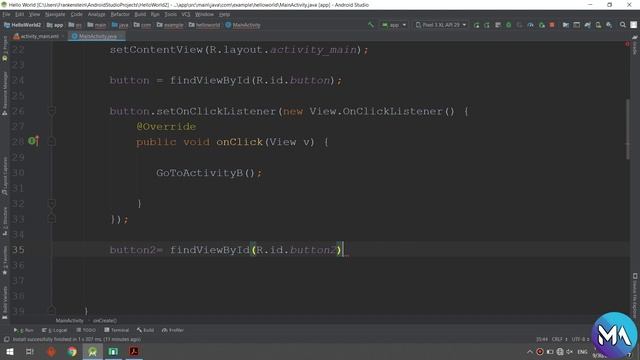Screen dimensions: 640x360
Task: Click the Attach Debugger to Android Process icon
Action: pos(542,25)
